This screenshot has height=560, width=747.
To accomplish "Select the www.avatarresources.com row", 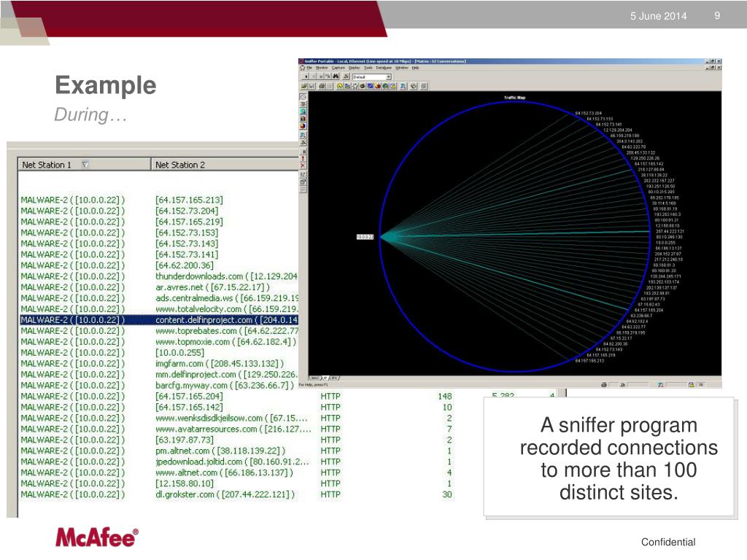I will (x=237, y=429).
